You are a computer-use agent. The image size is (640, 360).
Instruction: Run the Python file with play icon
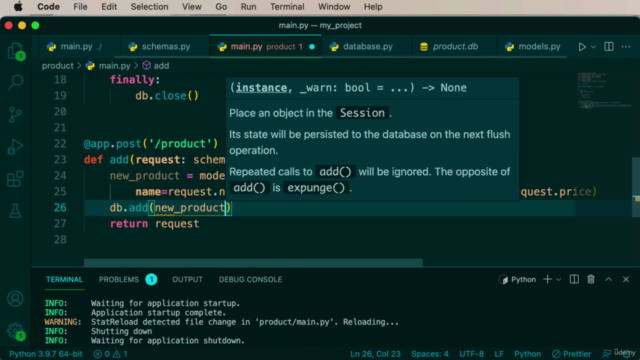(x=582, y=47)
